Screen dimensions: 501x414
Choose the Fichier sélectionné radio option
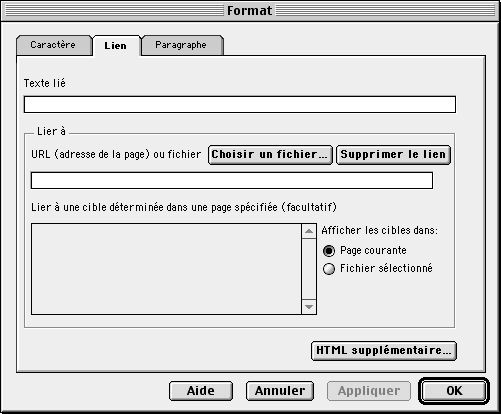[x=329, y=269]
